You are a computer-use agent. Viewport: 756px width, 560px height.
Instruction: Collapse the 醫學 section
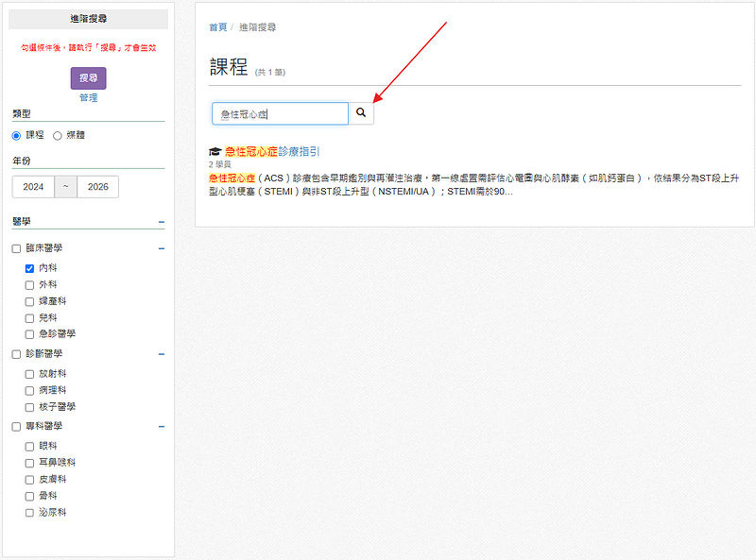click(x=162, y=222)
